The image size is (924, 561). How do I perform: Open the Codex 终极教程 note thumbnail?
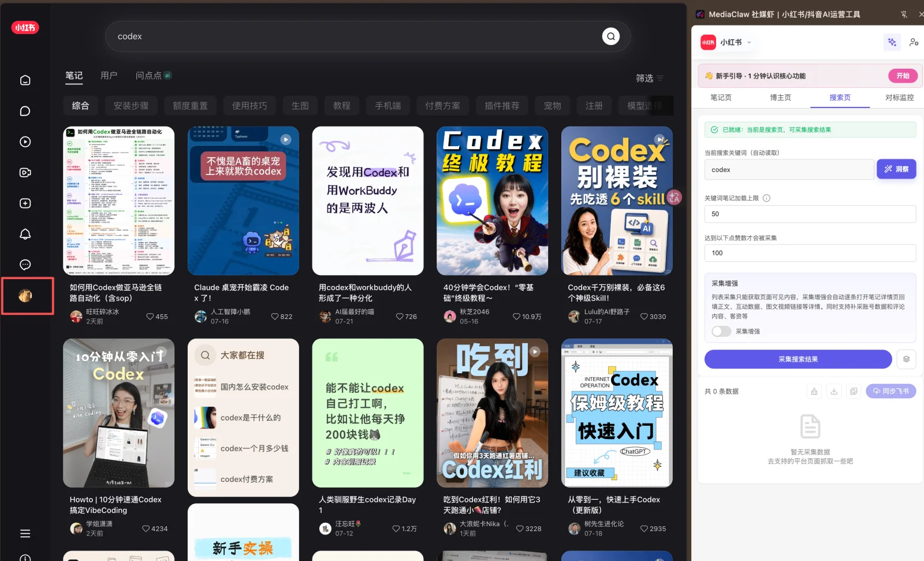492,200
